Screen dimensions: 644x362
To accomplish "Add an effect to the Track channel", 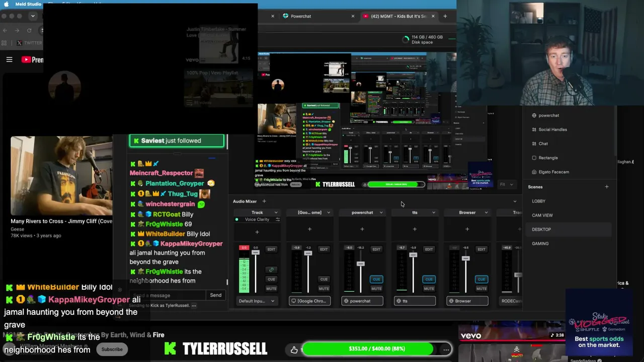I will click(x=257, y=232).
